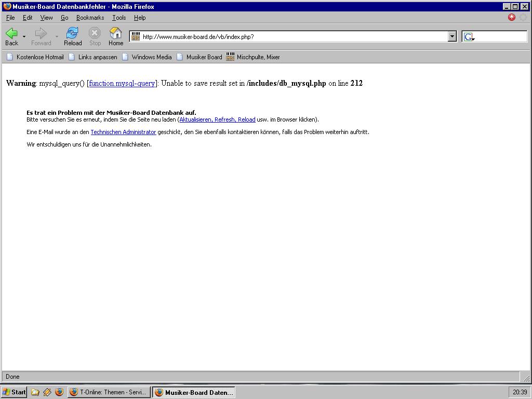This screenshot has width=532, height=399.
Task: Click the red update notification icon
Action: (512, 17)
